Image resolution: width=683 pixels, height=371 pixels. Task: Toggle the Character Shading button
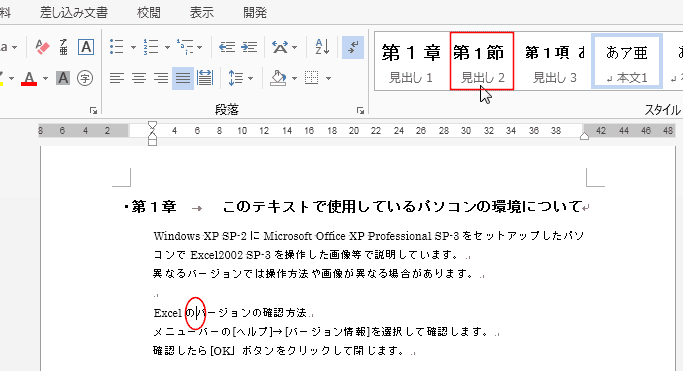pos(63,78)
